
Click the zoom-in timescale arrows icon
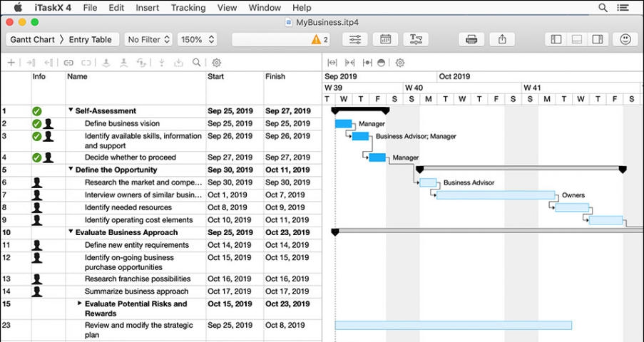tap(350, 63)
